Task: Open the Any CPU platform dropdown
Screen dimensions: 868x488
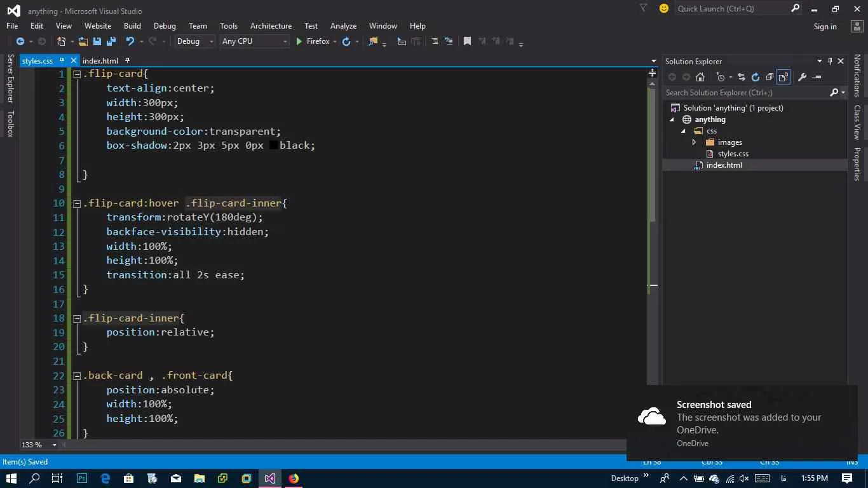Action: pyautogui.click(x=254, y=41)
